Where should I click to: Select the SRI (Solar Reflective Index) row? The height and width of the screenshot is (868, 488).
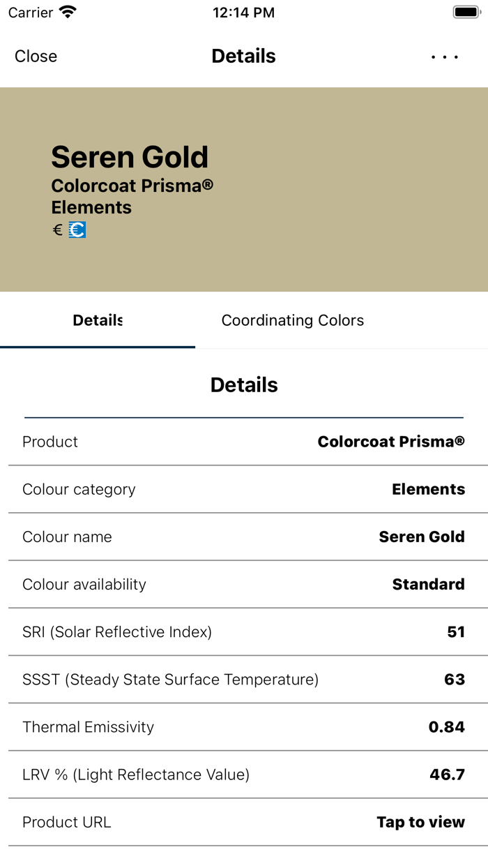tap(244, 632)
